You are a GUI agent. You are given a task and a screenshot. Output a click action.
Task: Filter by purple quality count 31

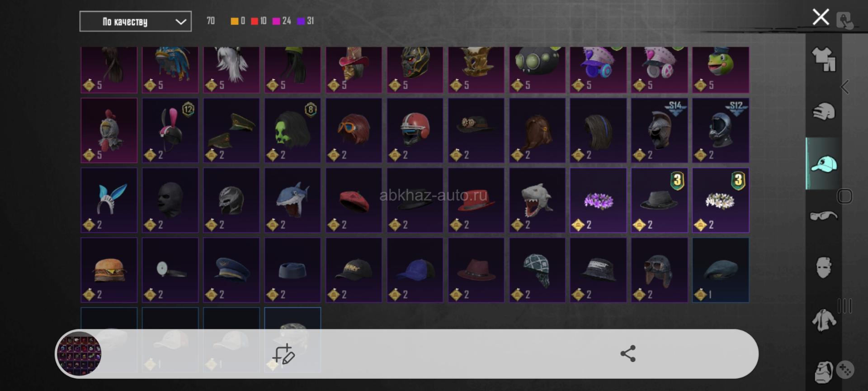[306, 21]
